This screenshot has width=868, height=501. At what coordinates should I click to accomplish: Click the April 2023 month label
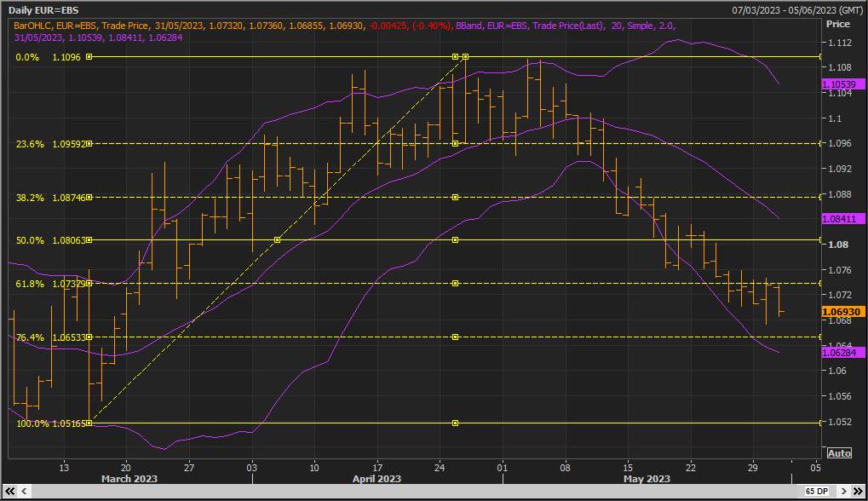point(377,478)
